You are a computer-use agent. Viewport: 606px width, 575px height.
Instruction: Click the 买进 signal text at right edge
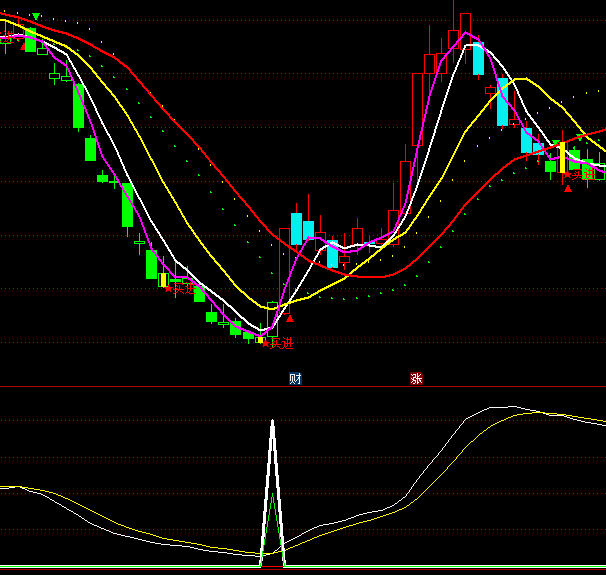coord(584,174)
